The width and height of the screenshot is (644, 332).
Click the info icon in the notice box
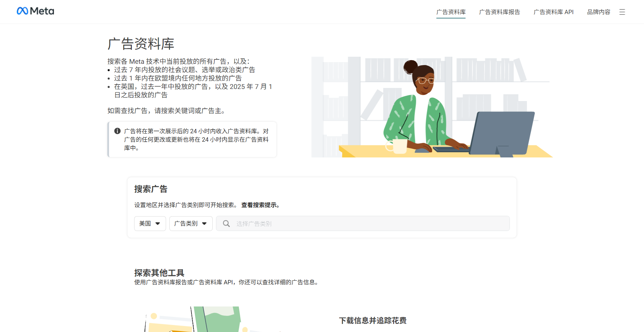(117, 131)
